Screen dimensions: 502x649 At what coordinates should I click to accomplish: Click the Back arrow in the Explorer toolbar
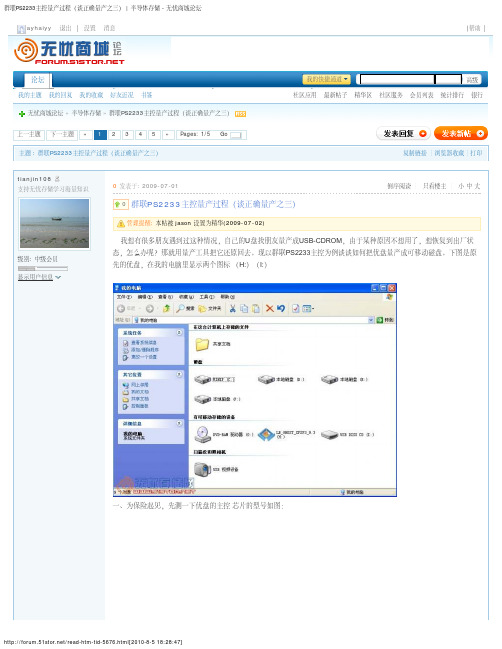[x=121, y=308]
